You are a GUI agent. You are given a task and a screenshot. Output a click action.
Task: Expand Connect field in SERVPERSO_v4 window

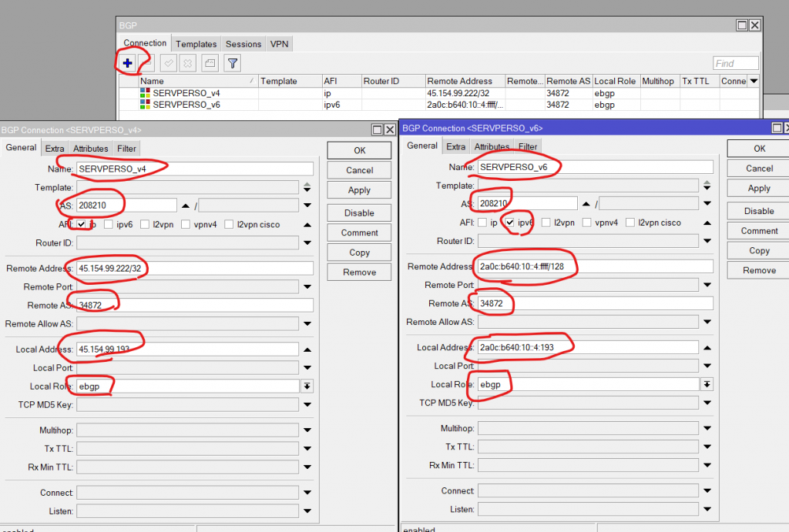coord(307,493)
